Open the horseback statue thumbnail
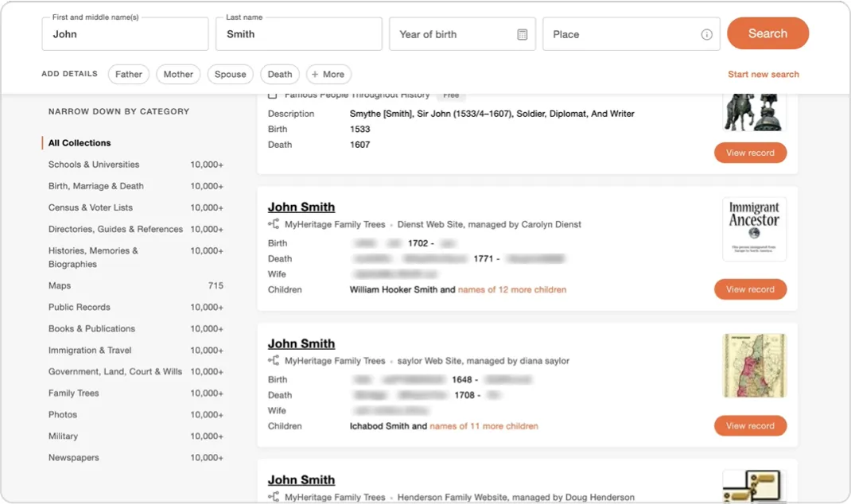Image resolution: width=851 pixels, height=504 pixels. coord(755,112)
